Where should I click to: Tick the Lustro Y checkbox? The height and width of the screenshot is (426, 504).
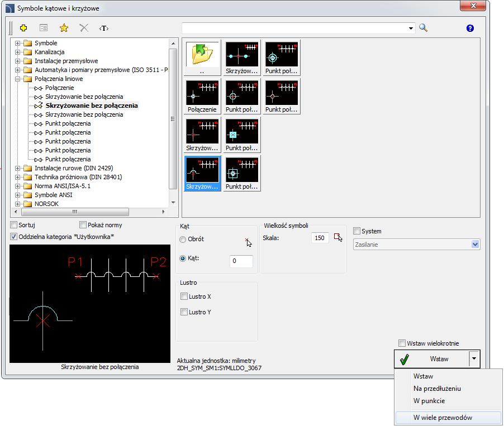[184, 312]
